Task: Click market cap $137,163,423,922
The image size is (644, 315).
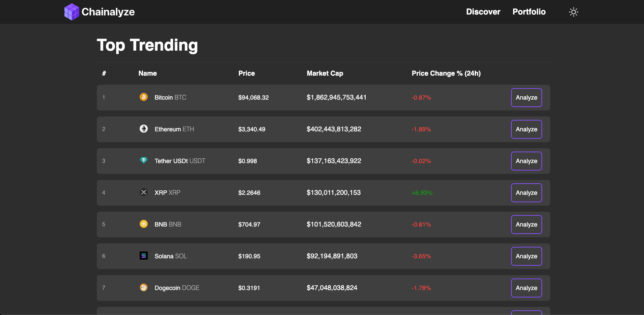Action: click(x=334, y=161)
